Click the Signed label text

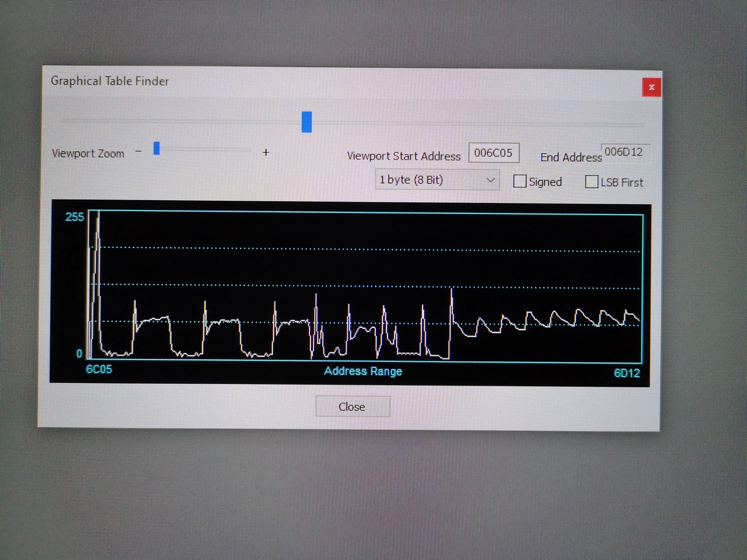(545, 182)
